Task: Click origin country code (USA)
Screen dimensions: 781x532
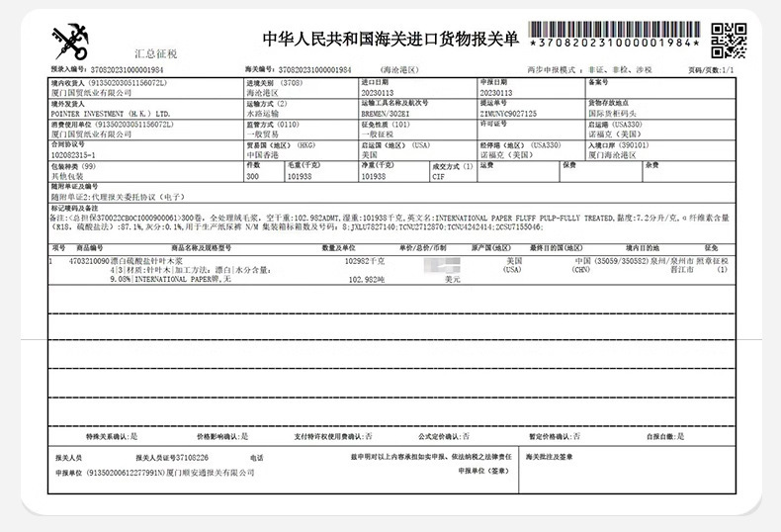Action: [x=512, y=270]
